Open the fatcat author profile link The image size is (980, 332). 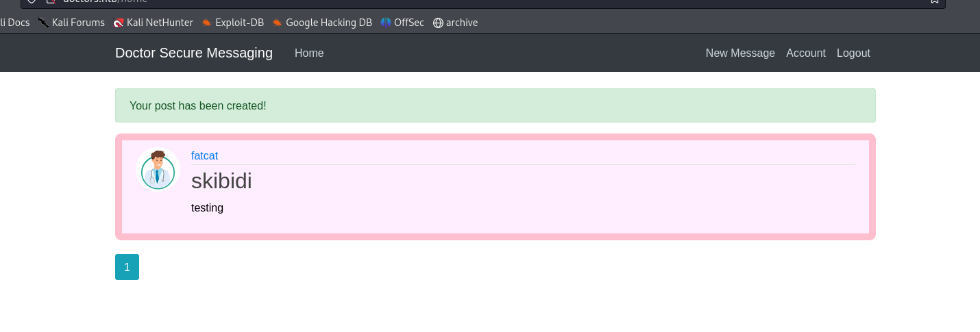pyautogui.click(x=204, y=155)
